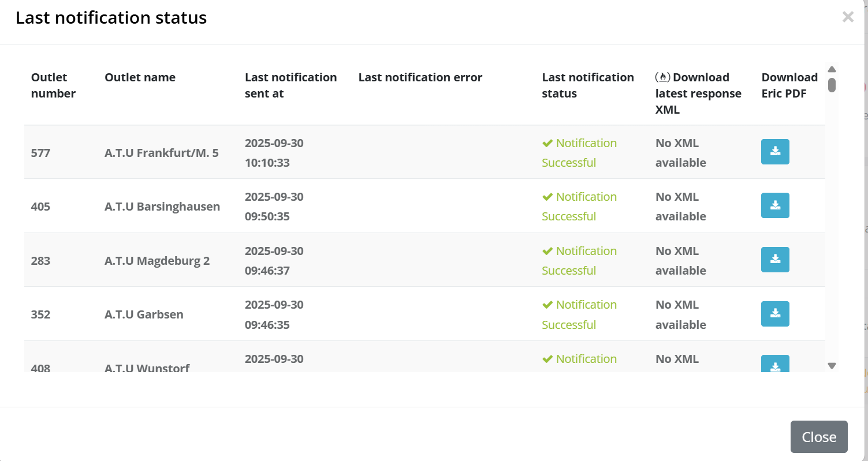Click the green checkmark in outlet 577 row
The height and width of the screenshot is (461, 868).
point(547,143)
